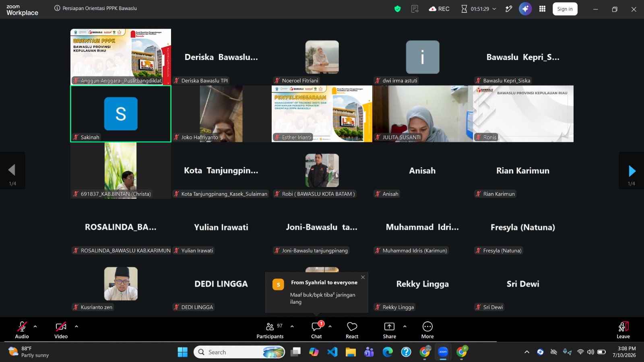Expand the audio settings chevron

click(x=35, y=327)
